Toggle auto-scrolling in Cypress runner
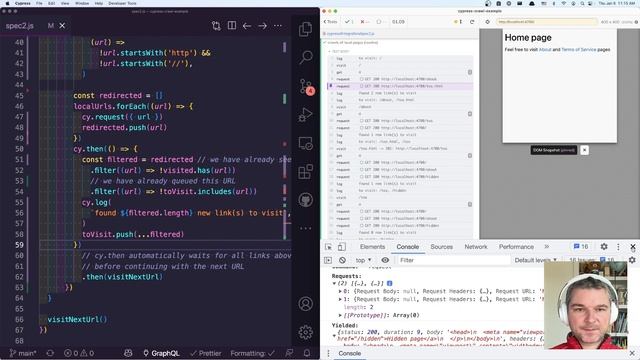Image resolution: width=640 pixels, height=360 pixels. (458, 22)
